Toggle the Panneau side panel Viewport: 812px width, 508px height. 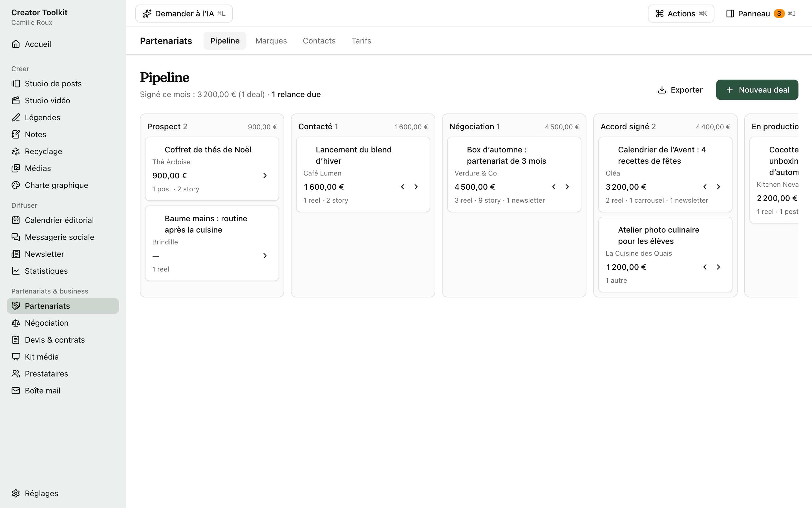click(761, 14)
